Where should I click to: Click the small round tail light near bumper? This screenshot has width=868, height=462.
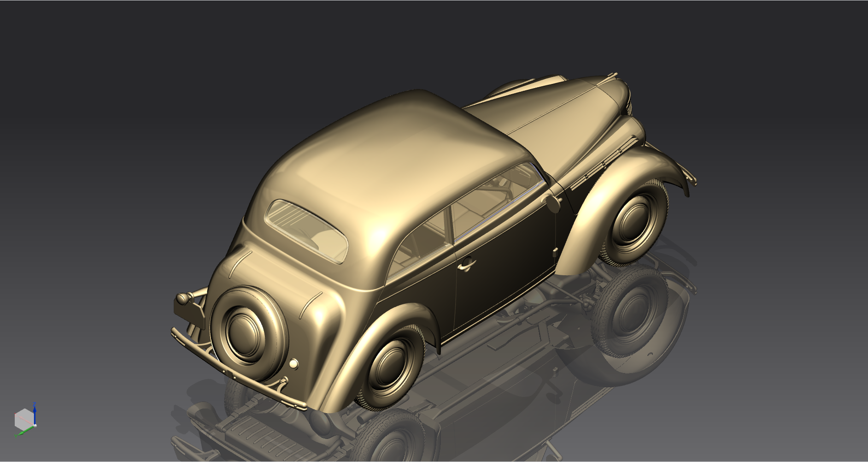(x=293, y=364)
